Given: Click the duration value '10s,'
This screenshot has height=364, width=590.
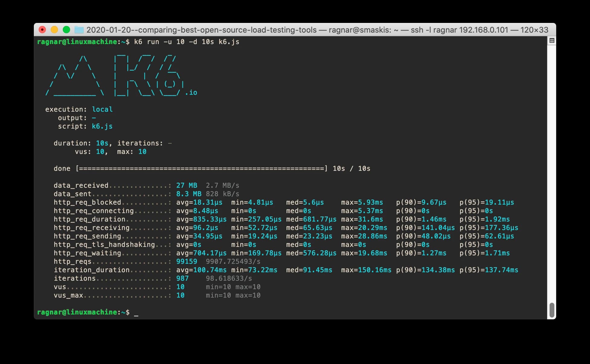Looking at the screenshot, I should point(104,143).
